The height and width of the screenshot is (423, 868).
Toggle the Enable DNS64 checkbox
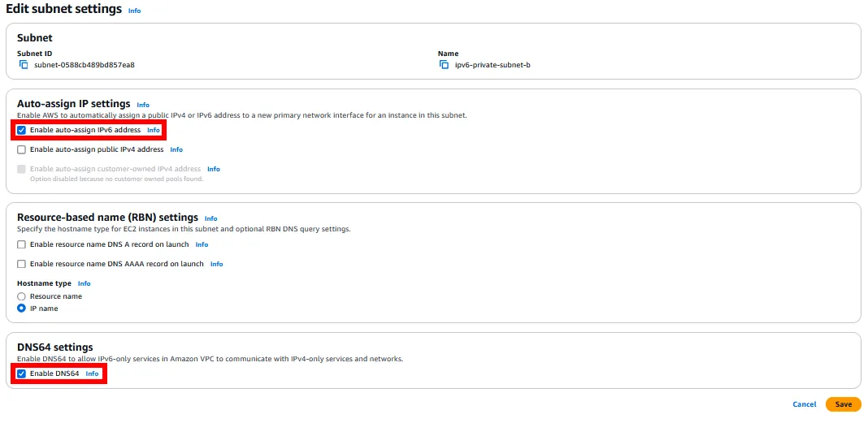coord(22,373)
